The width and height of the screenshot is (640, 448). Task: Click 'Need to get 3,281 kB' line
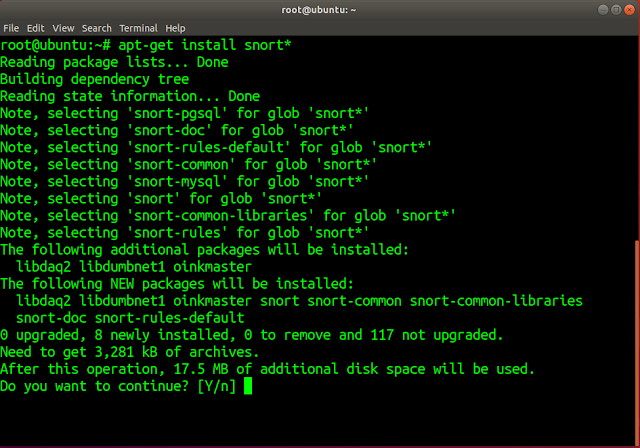pos(129,352)
